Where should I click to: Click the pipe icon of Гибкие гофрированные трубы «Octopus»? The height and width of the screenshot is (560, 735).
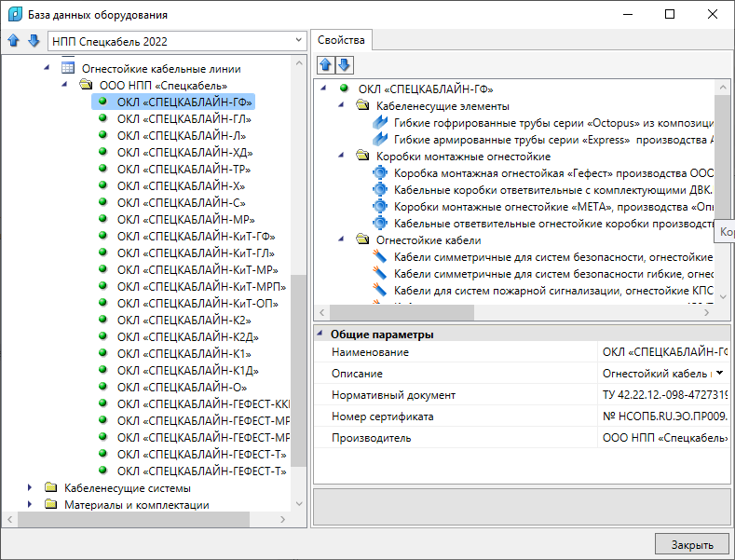pos(380,122)
